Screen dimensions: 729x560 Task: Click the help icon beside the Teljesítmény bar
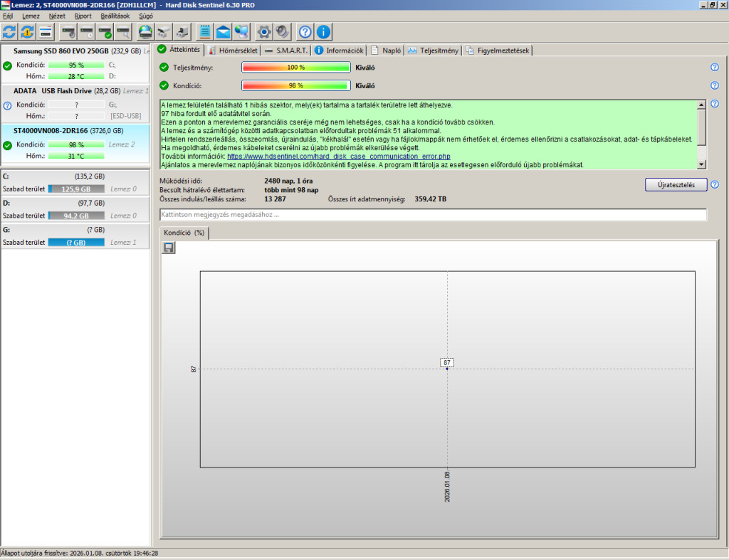point(714,68)
